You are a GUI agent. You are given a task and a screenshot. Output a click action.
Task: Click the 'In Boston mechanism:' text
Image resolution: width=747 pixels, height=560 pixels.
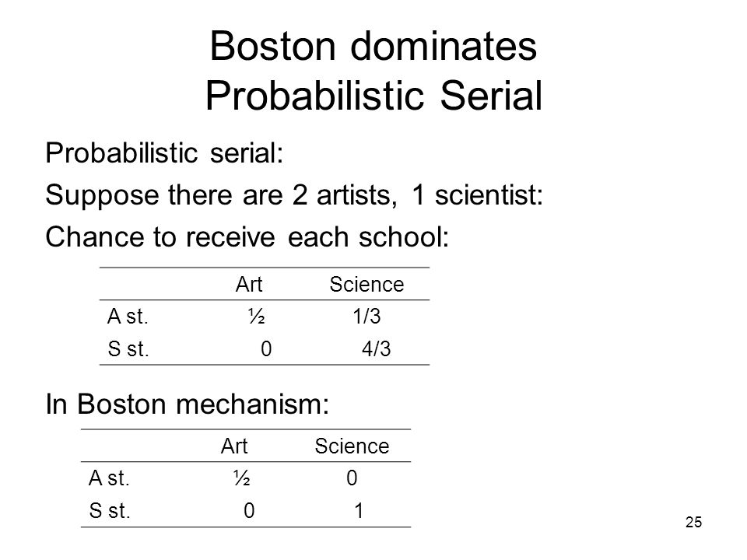point(188,404)
